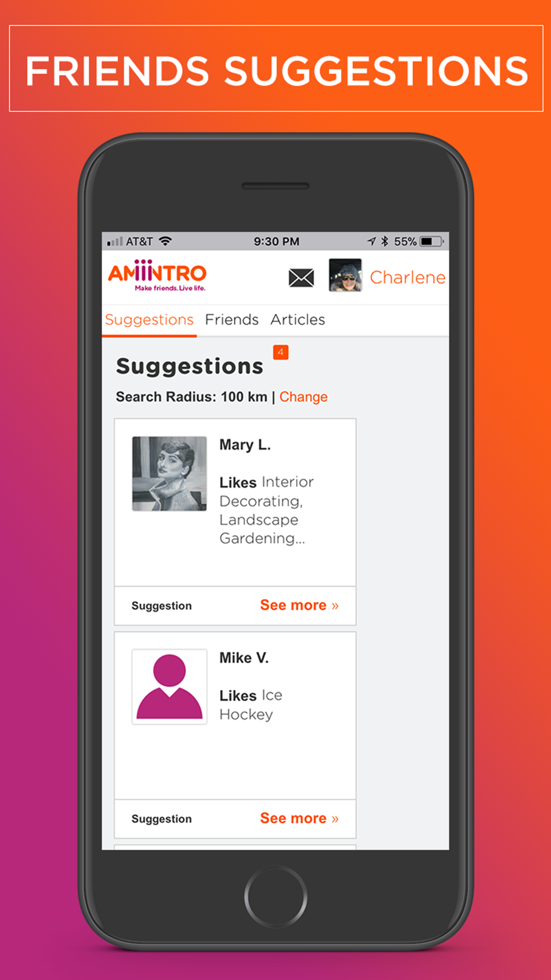Tap the Charlene username

pyautogui.click(x=407, y=277)
